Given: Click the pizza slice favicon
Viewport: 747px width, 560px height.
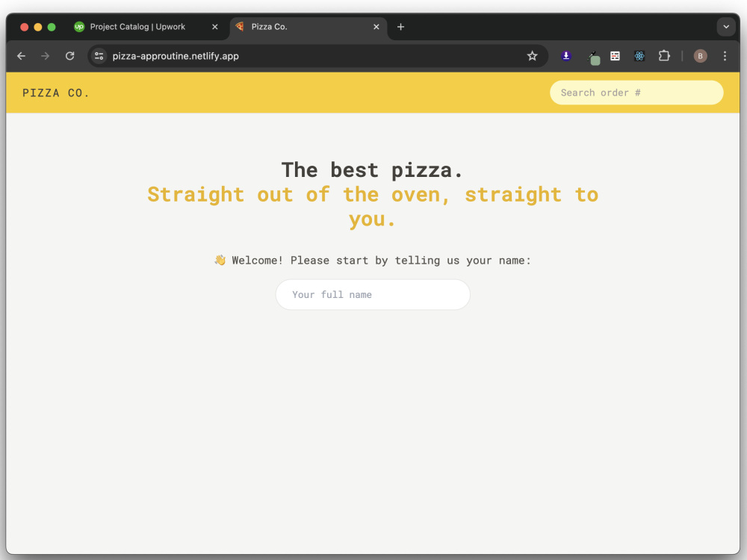Looking at the screenshot, I should point(240,27).
